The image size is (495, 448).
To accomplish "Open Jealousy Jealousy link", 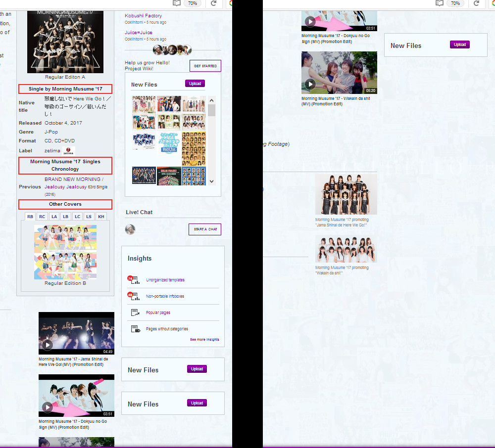I will click(65, 186).
